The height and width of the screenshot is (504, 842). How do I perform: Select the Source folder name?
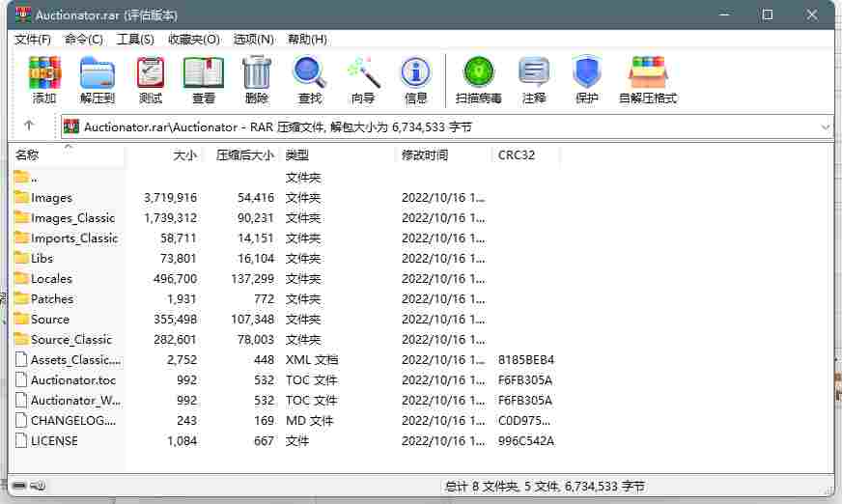(50, 320)
